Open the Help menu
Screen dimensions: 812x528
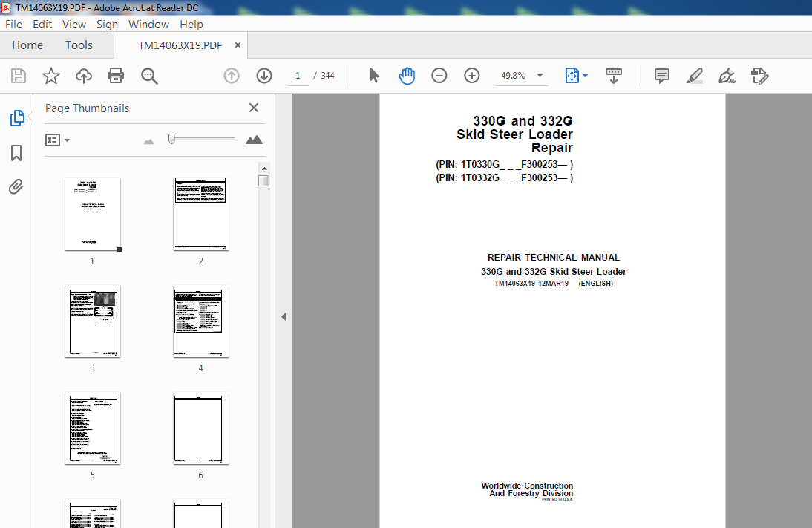point(191,25)
